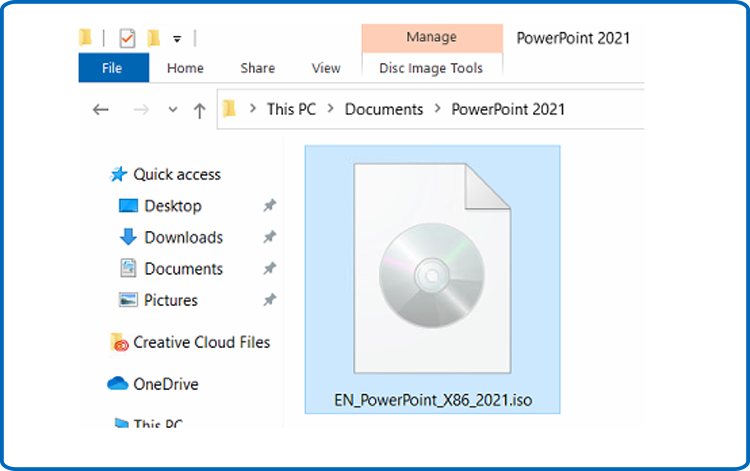Screen dimensions: 750x471
Task: Select Quick access in navigation pane
Action: (176, 175)
